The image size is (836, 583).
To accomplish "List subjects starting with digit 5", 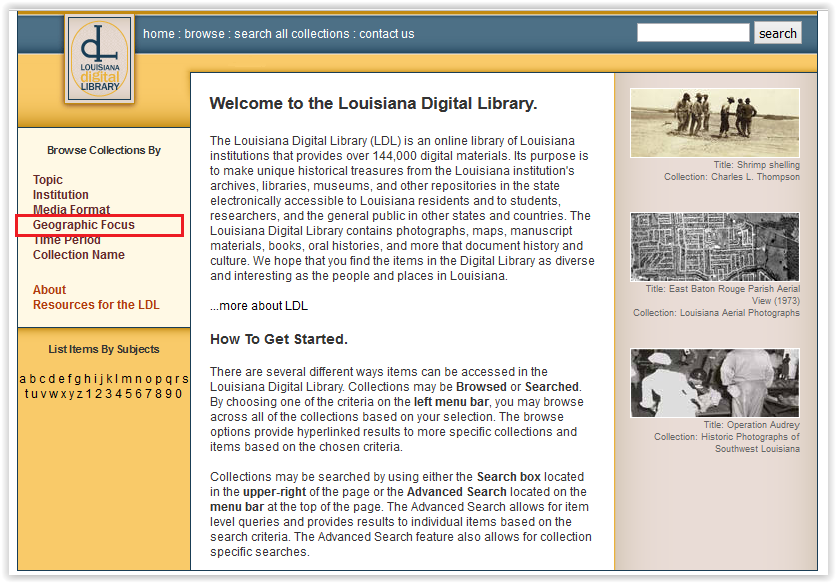I will [x=128, y=394].
